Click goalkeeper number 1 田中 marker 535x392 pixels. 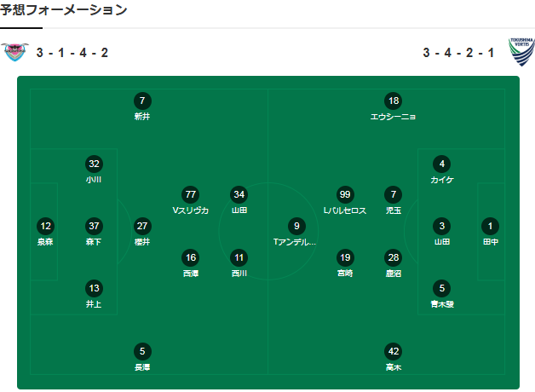pos(490,226)
